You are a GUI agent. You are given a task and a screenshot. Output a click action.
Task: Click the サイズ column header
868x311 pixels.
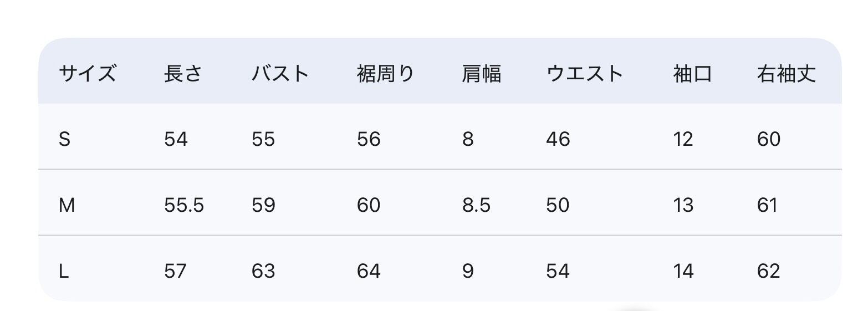tap(87, 73)
